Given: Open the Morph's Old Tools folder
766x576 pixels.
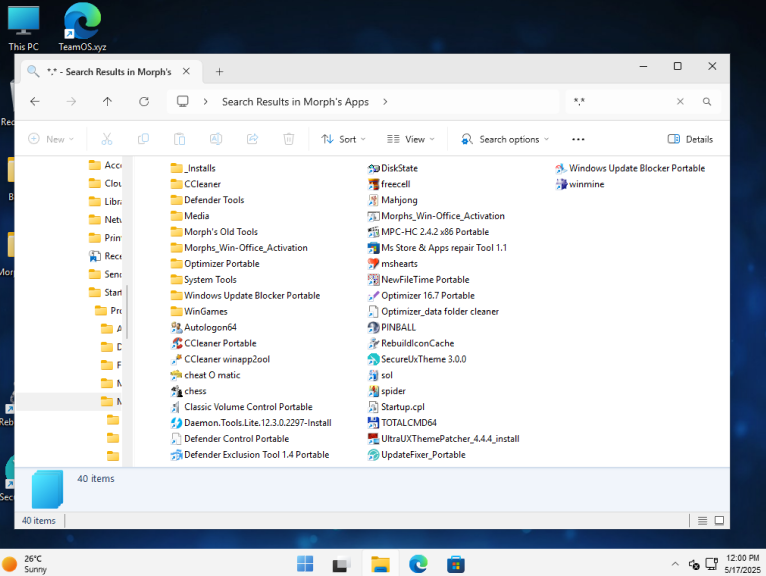Looking at the screenshot, I should (x=214, y=232).
